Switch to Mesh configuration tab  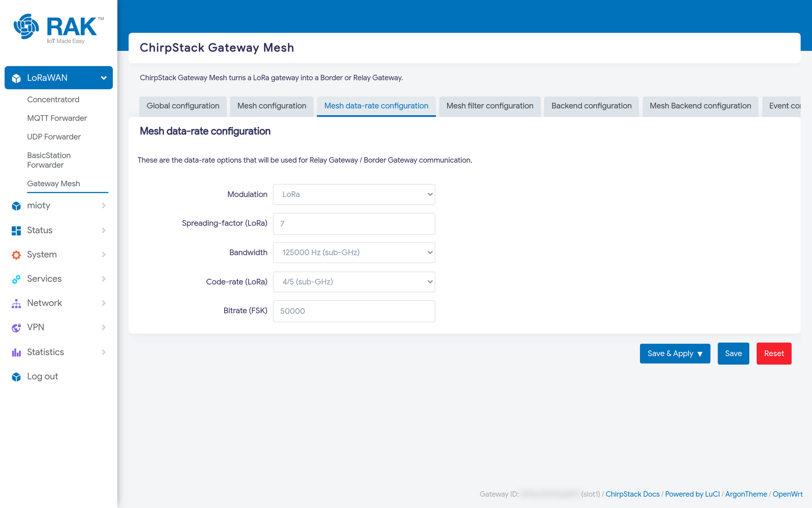click(272, 106)
